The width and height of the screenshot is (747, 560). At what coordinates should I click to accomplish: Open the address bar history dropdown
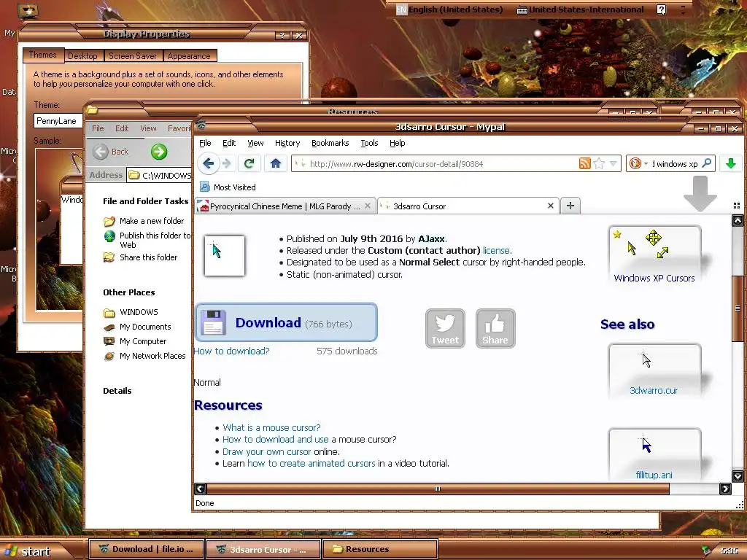614,164
